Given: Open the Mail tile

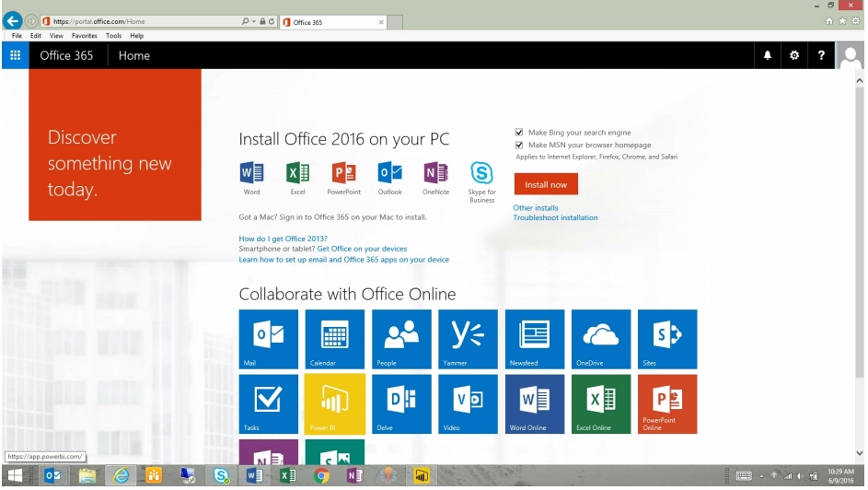Looking at the screenshot, I should [268, 339].
